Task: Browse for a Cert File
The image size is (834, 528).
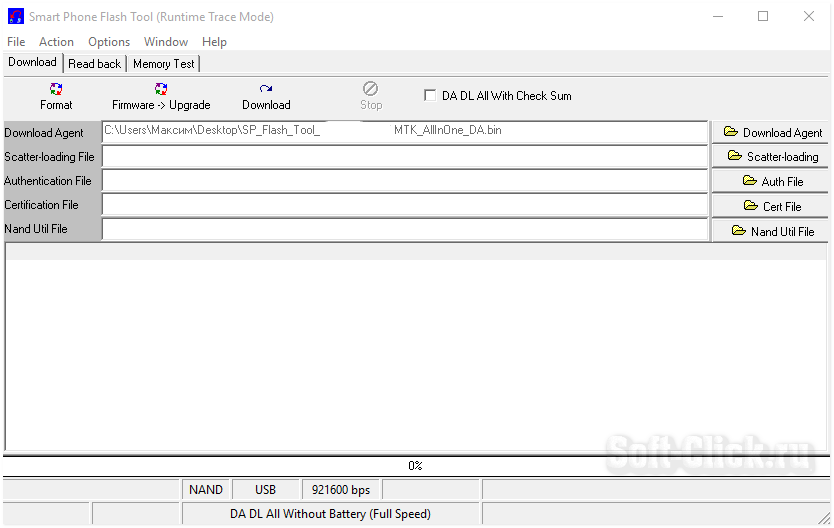Action: (x=770, y=206)
